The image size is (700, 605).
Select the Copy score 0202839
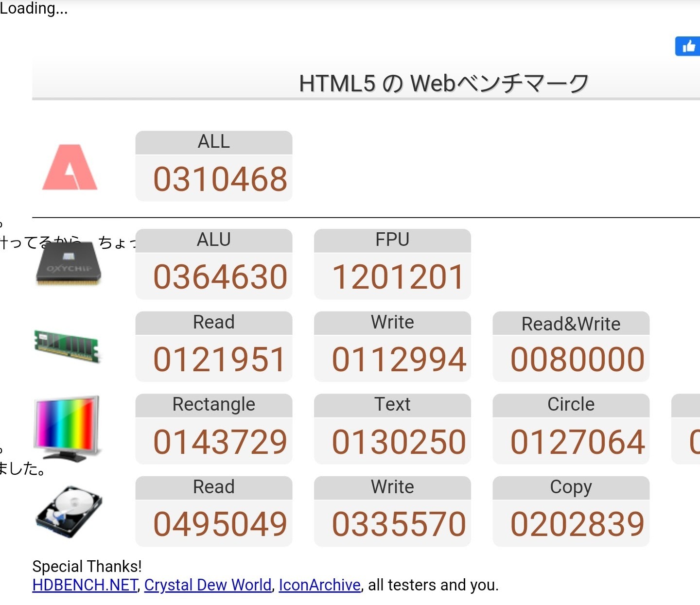pyautogui.click(x=577, y=524)
